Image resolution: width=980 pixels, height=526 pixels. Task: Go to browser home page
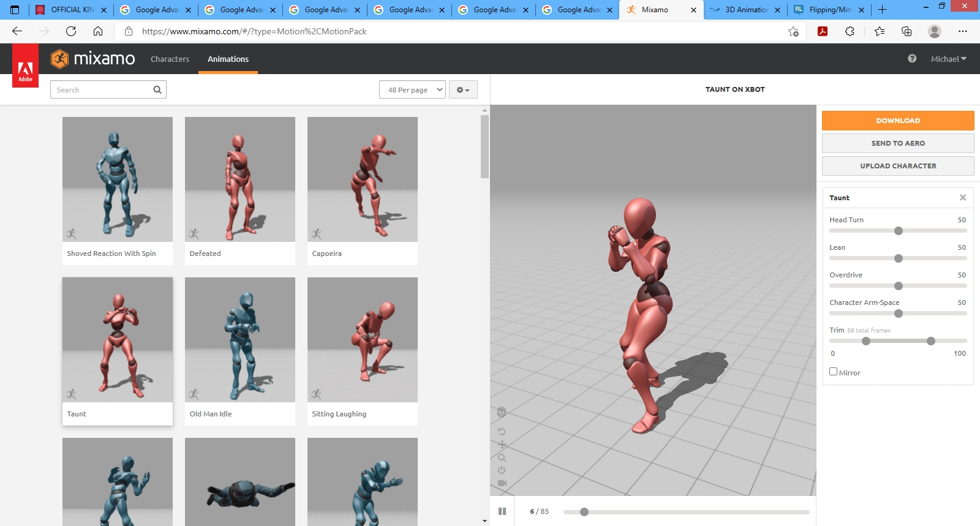(x=98, y=31)
